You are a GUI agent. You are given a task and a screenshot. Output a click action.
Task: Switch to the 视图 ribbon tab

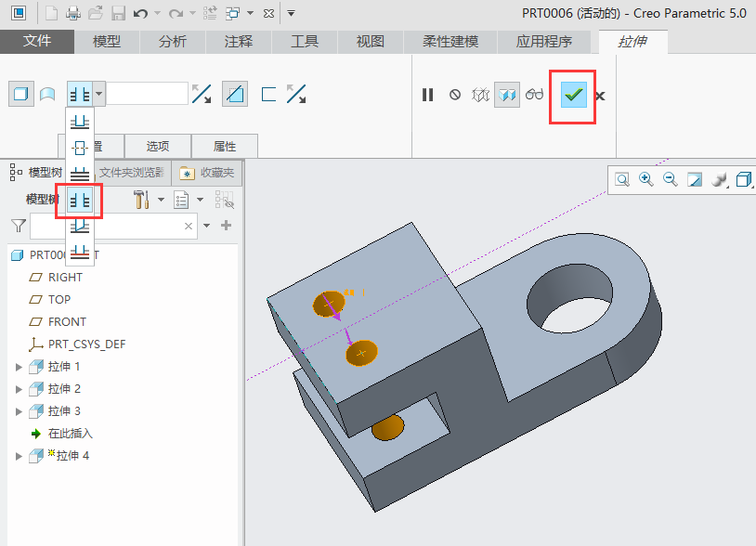tap(371, 42)
